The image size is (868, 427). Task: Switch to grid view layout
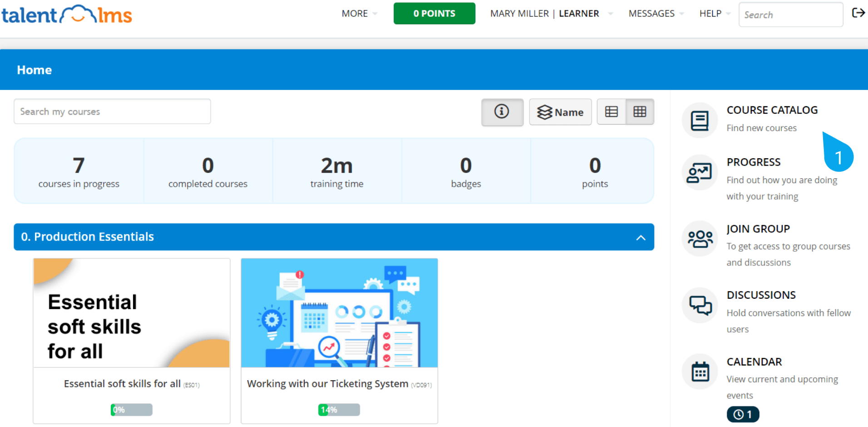pyautogui.click(x=640, y=112)
